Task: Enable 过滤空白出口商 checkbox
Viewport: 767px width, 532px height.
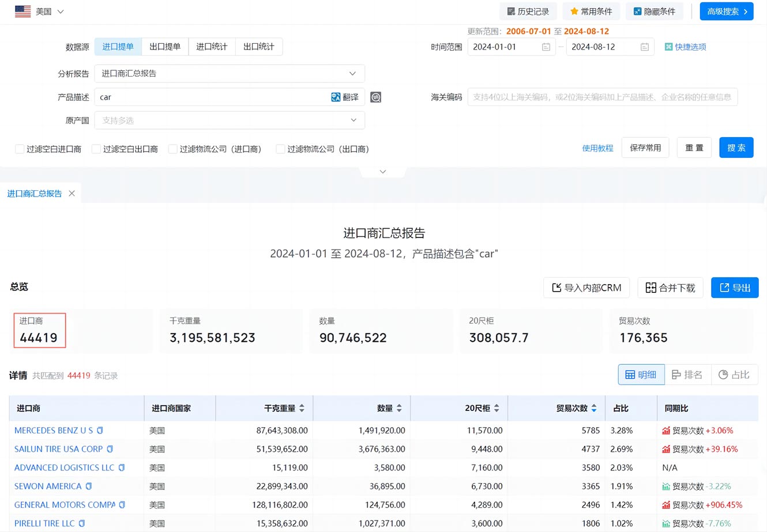Action: point(96,149)
